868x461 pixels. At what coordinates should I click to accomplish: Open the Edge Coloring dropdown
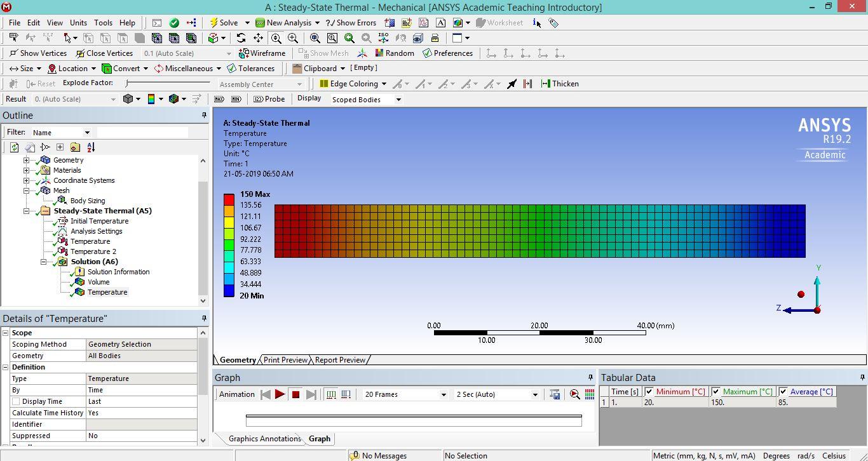[385, 83]
